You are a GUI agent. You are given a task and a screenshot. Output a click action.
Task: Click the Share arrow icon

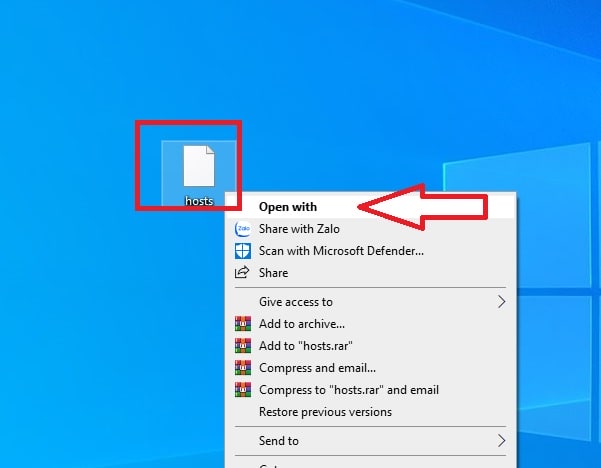coord(242,273)
